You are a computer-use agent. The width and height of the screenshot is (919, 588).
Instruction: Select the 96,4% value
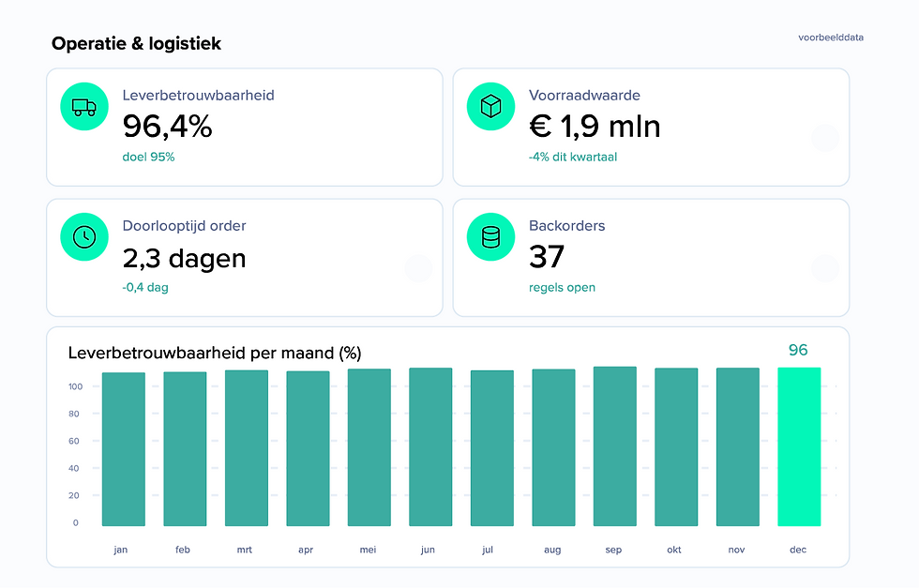tap(167, 127)
